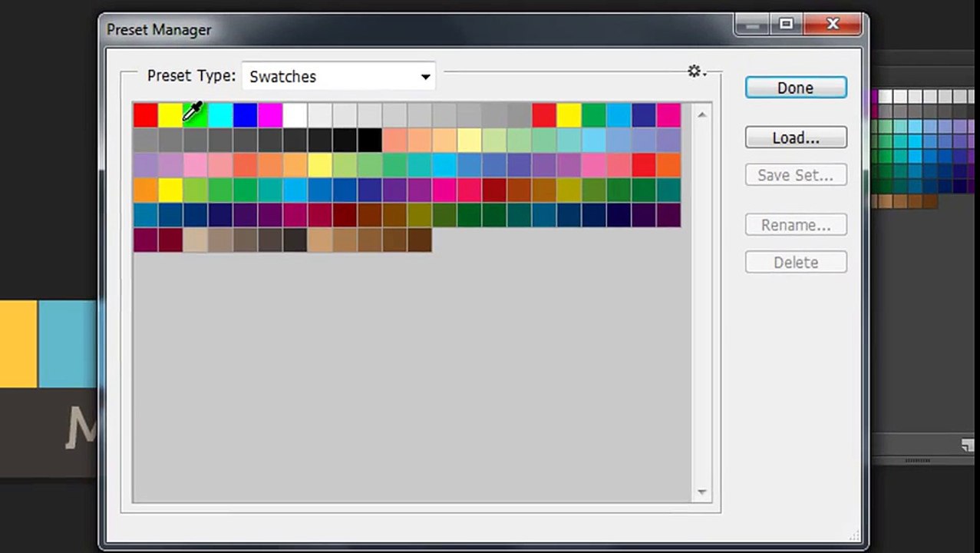Click the Preset Manager minimize button

(x=753, y=25)
